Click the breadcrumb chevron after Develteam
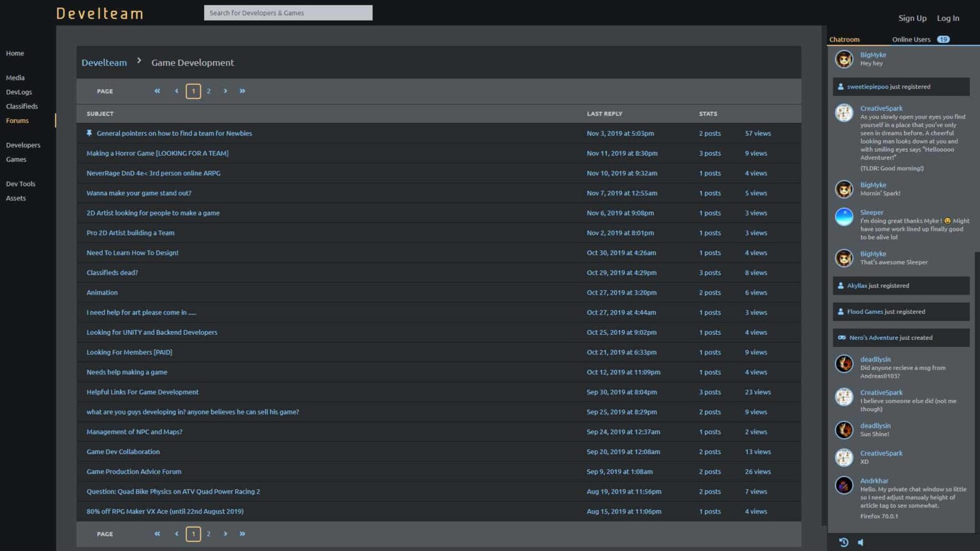This screenshot has width=980, height=551. click(138, 62)
